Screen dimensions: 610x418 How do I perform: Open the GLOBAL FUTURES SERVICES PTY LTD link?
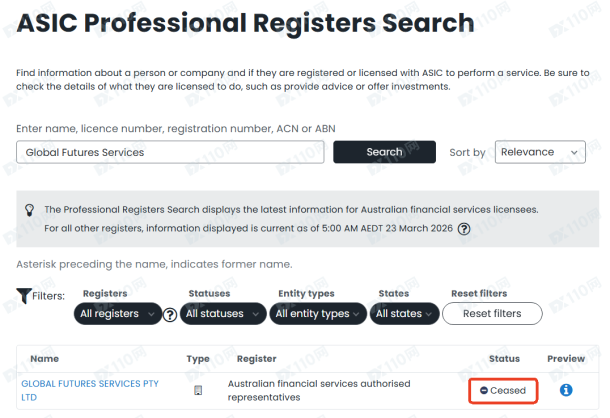[90, 390]
